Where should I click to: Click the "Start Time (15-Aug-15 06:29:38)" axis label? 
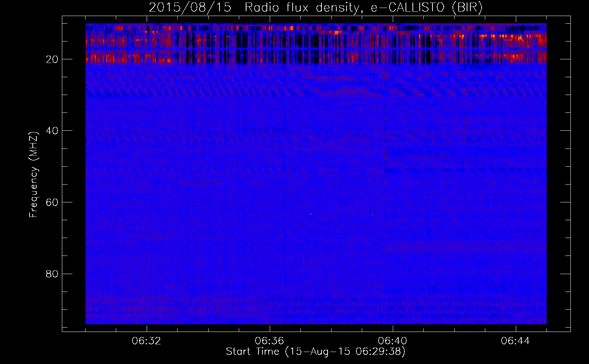(x=316, y=352)
